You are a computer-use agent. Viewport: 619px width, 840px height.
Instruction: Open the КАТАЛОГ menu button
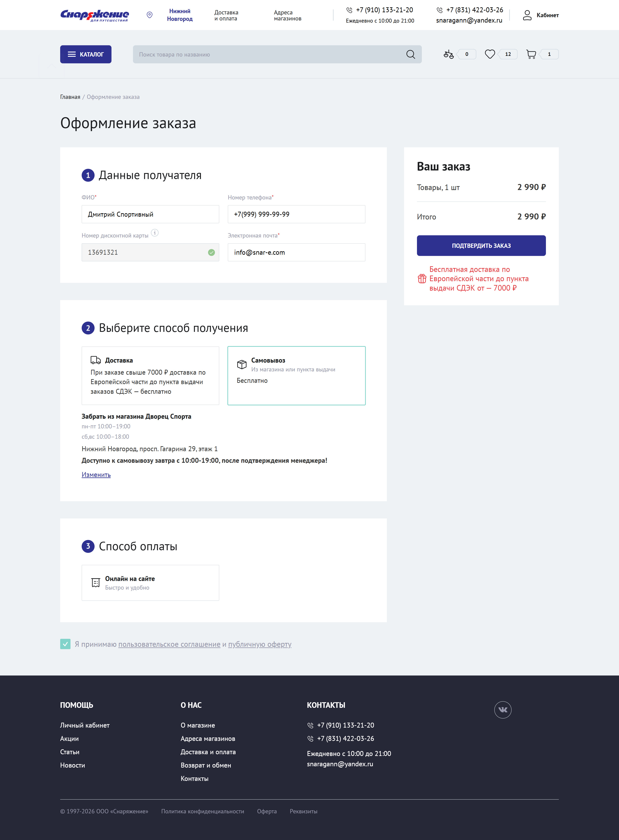pyautogui.click(x=86, y=54)
